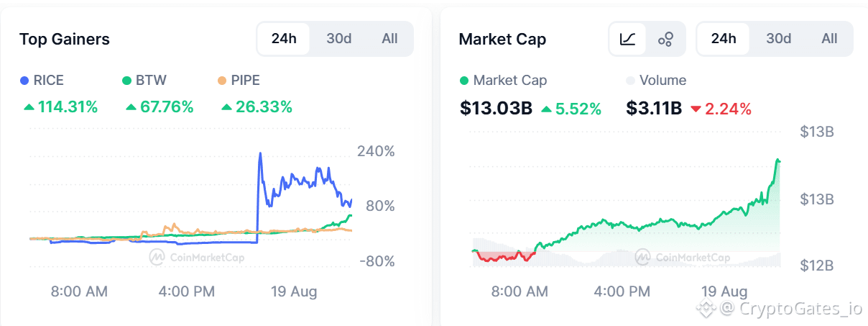
Task: Click the Volume gray legend dot
Action: pyautogui.click(x=631, y=81)
